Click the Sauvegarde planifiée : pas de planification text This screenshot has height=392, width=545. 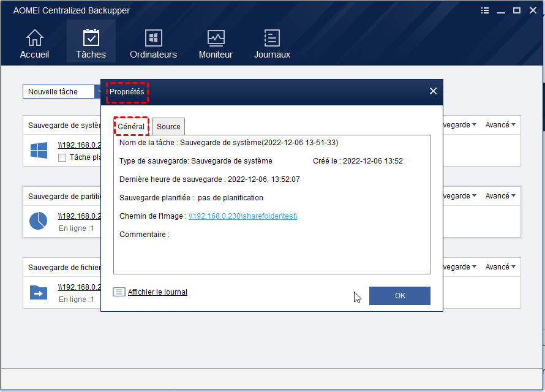click(191, 198)
